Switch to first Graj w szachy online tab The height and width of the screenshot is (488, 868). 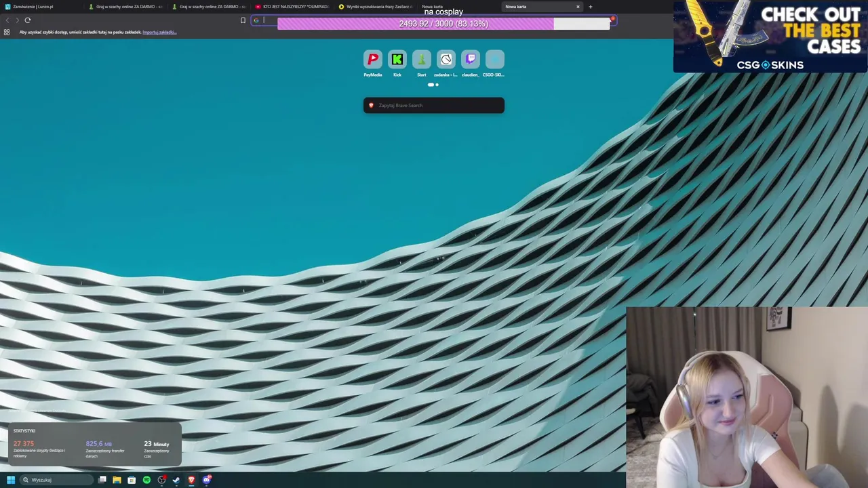pos(126,7)
